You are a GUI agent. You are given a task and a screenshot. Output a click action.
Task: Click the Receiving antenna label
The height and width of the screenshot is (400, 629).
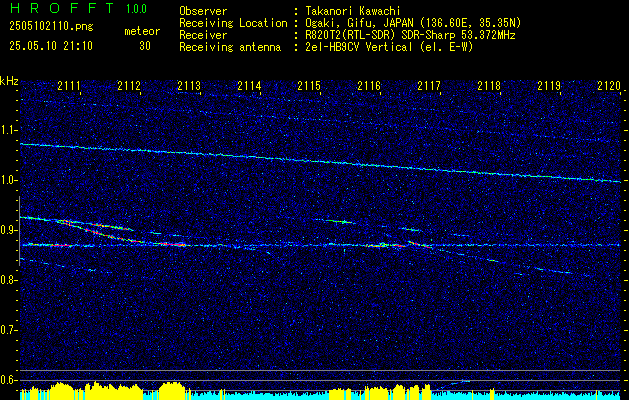click(x=230, y=47)
